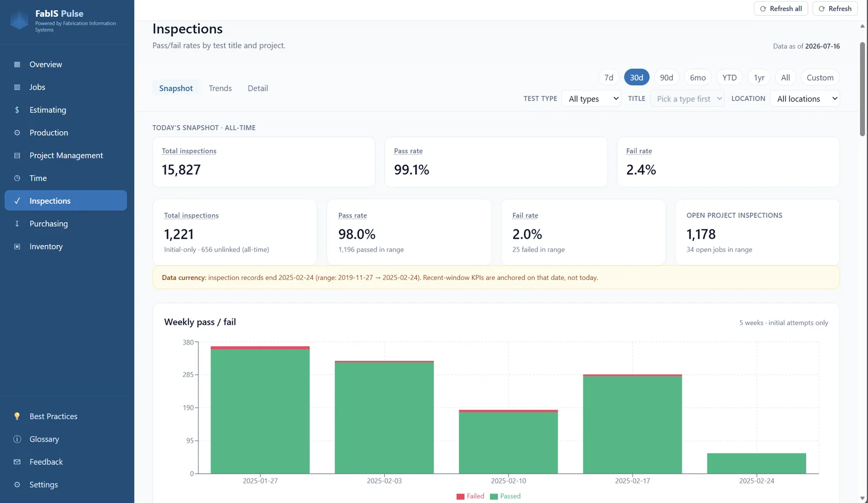The height and width of the screenshot is (503, 868).
Task: Select the All time range
Action: pos(785,78)
